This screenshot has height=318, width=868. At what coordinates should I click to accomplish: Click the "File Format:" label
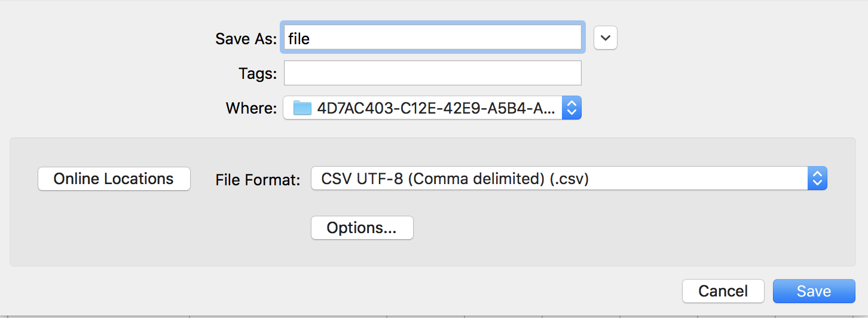click(x=258, y=179)
